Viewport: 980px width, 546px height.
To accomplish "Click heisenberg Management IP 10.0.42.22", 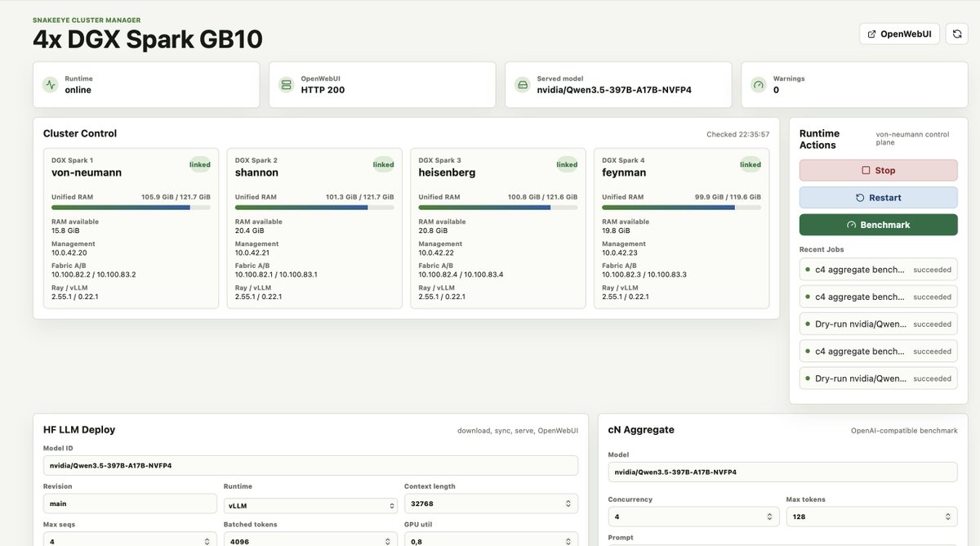I will coord(437,253).
